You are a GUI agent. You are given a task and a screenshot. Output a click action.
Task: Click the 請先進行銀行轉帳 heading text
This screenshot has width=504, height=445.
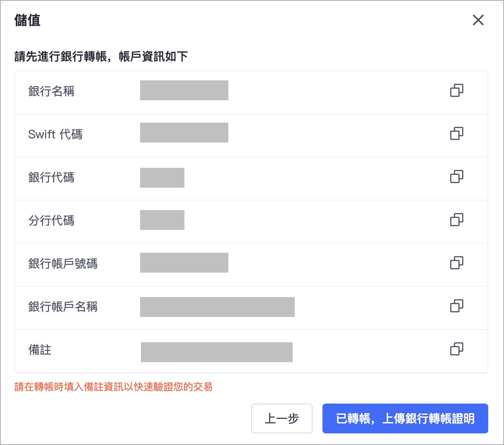tap(101, 56)
